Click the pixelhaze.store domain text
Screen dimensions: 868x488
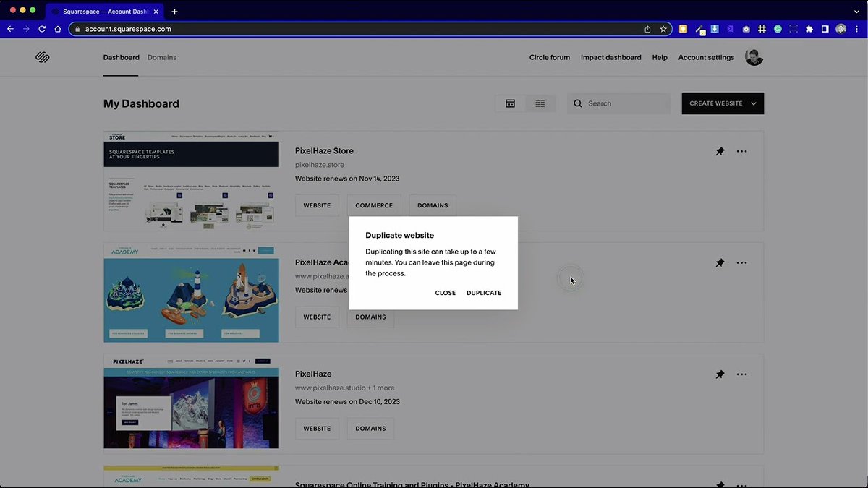[320, 165]
